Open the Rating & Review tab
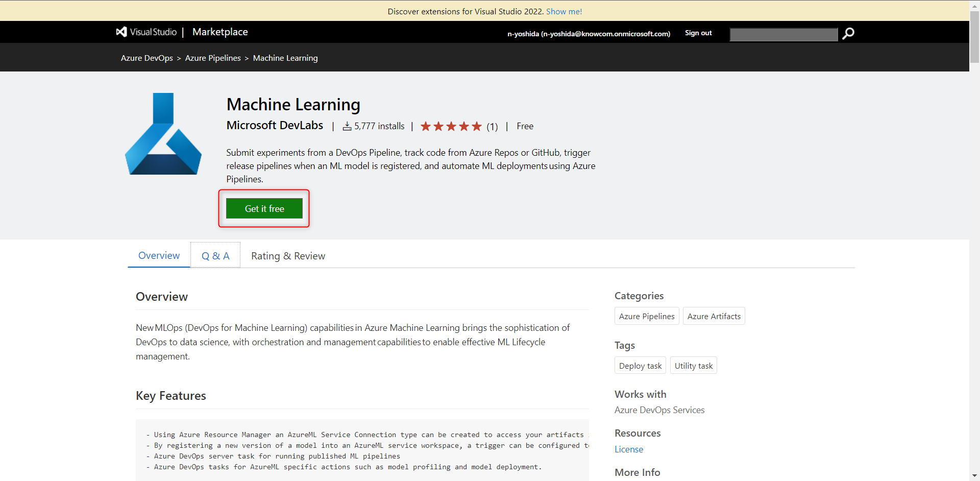980x481 pixels. coord(288,256)
